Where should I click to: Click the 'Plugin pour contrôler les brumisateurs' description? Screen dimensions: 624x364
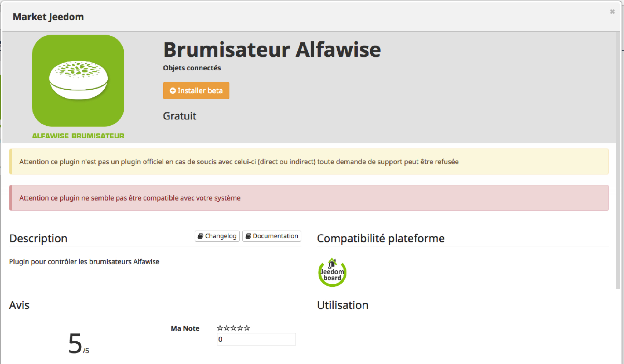84,262
